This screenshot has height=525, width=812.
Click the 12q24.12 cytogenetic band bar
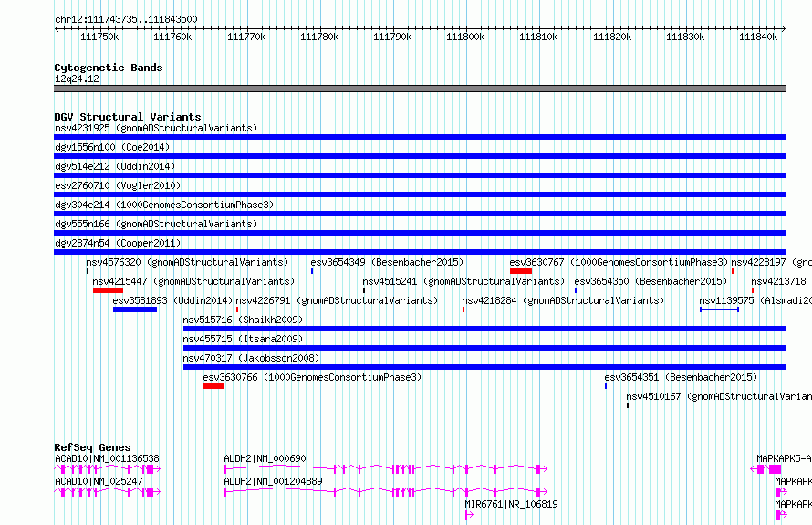(420, 89)
